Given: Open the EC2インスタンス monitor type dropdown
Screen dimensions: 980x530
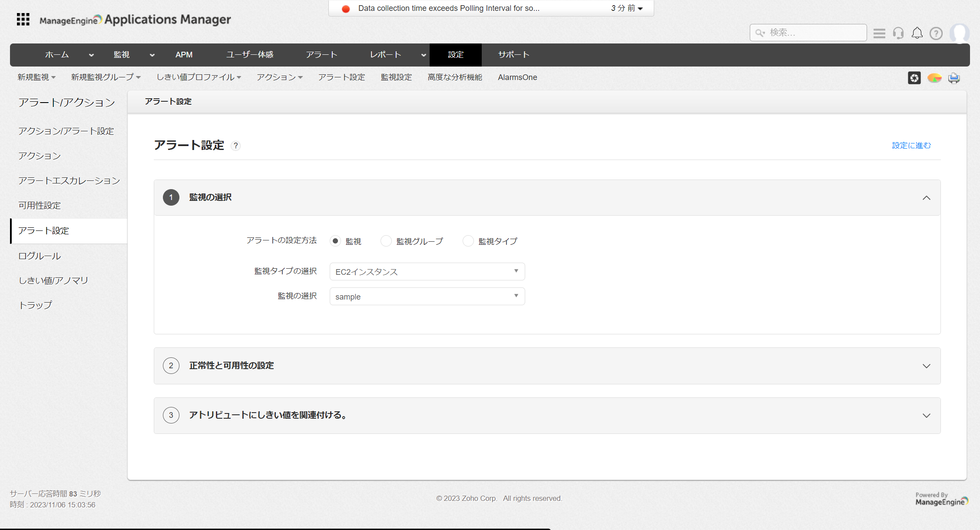Looking at the screenshot, I should pos(427,271).
